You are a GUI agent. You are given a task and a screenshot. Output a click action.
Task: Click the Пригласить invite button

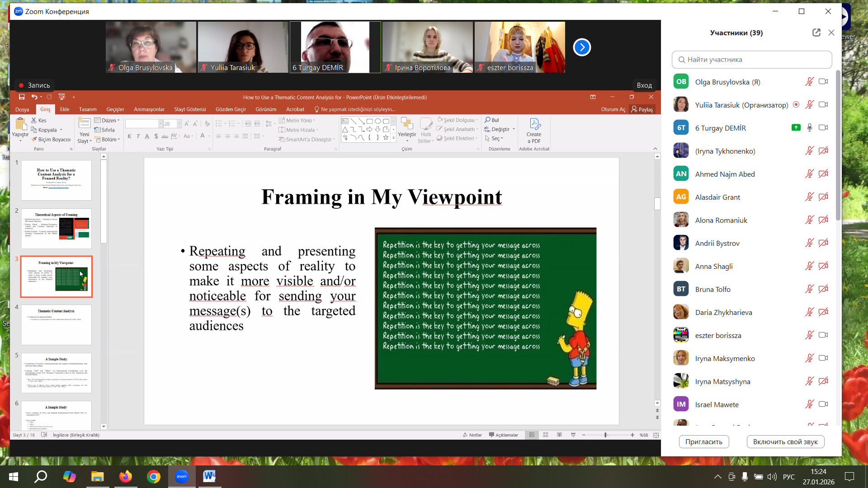pyautogui.click(x=703, y=442)
